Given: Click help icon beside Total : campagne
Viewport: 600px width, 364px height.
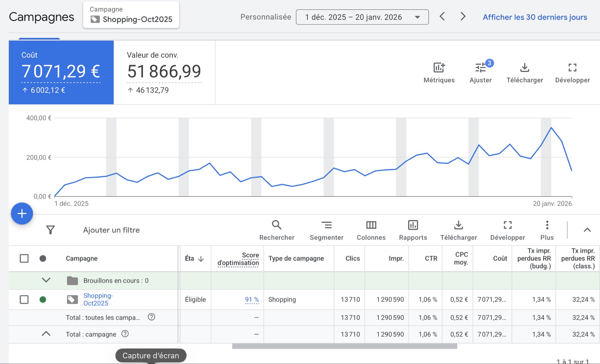Looking at the screenshot, I should [125, 334].
